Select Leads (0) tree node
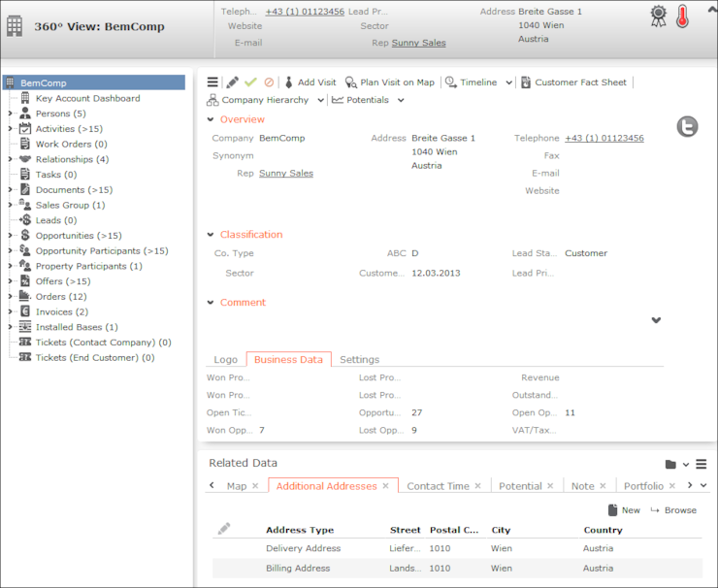This screenshot has height=588, width=718. pos(56,220)
